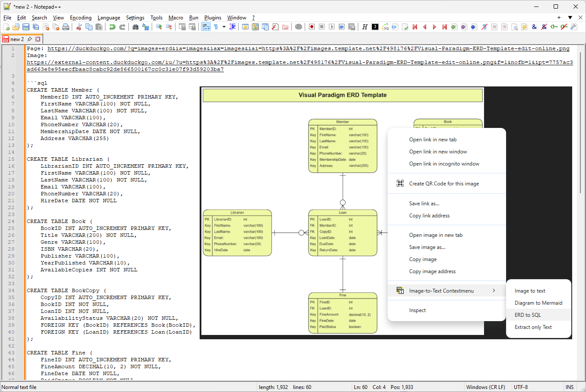Image resolution: width=586 pixels, height=392 pixels.
Task: Click the red Last bookmark arrow icon
Action: [444, 27]
